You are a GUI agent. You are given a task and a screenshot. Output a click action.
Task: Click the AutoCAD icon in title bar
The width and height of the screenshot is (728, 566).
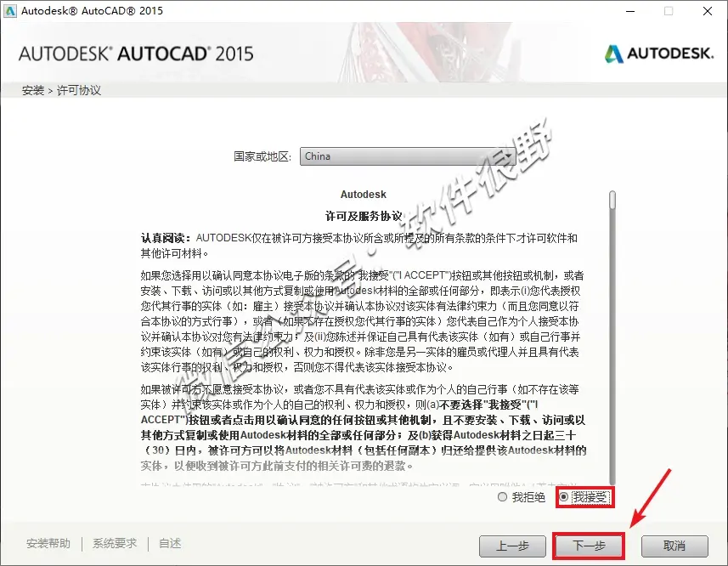click(x=9, y=11)
